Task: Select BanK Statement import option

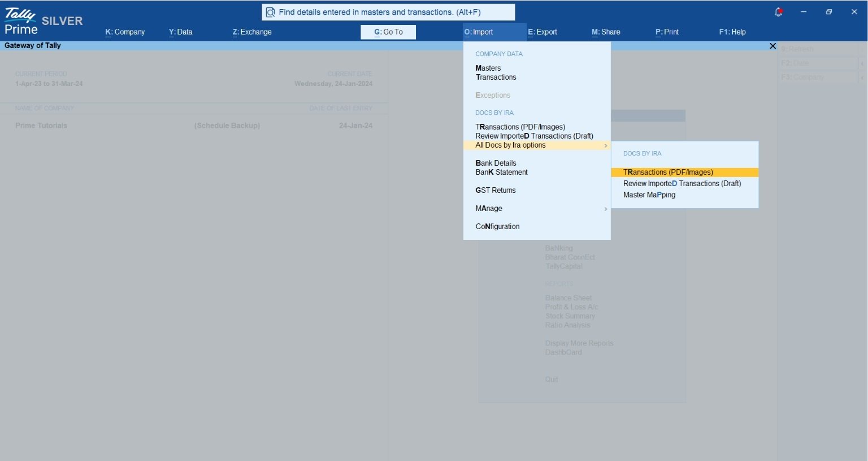Action: 501,172
